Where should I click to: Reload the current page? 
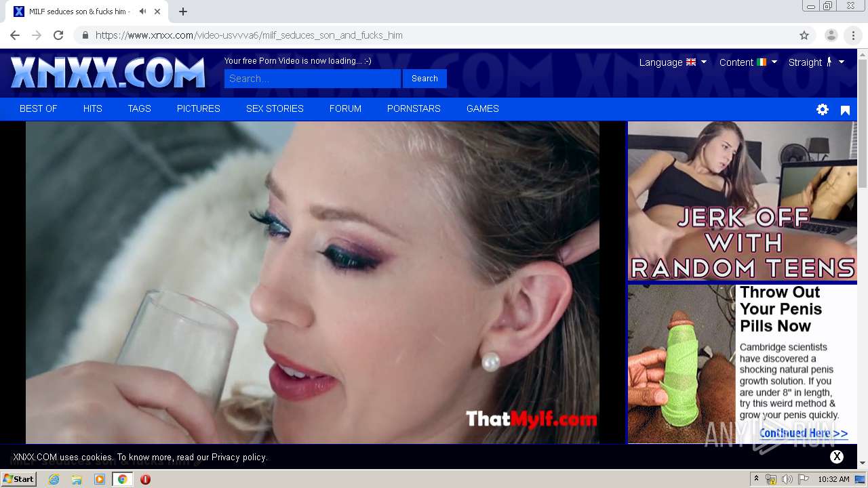point(58,35)
